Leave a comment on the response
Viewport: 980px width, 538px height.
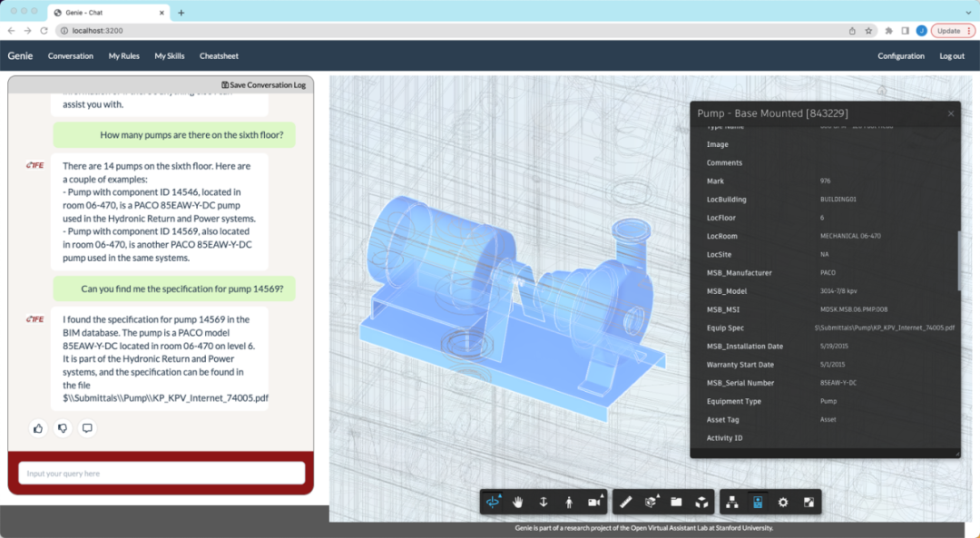(87, 428)
